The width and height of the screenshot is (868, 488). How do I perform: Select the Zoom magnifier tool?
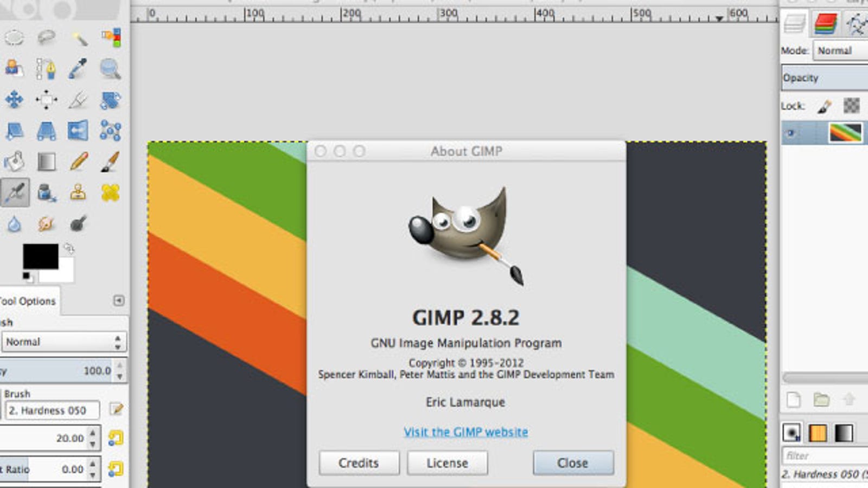pos(111,69)
